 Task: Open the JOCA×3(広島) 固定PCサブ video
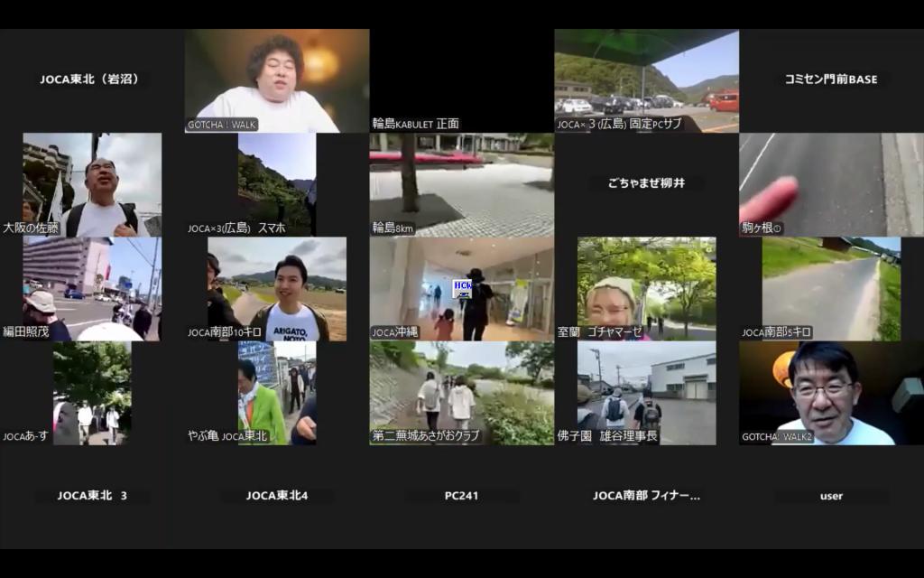point(646,81)
